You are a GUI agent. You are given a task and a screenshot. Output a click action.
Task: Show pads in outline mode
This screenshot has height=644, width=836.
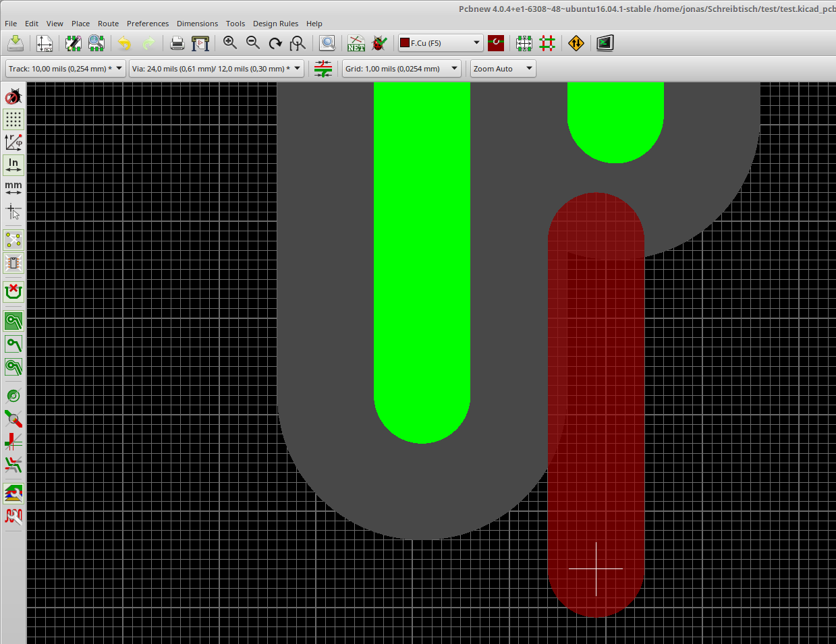[x=13, y=396]
